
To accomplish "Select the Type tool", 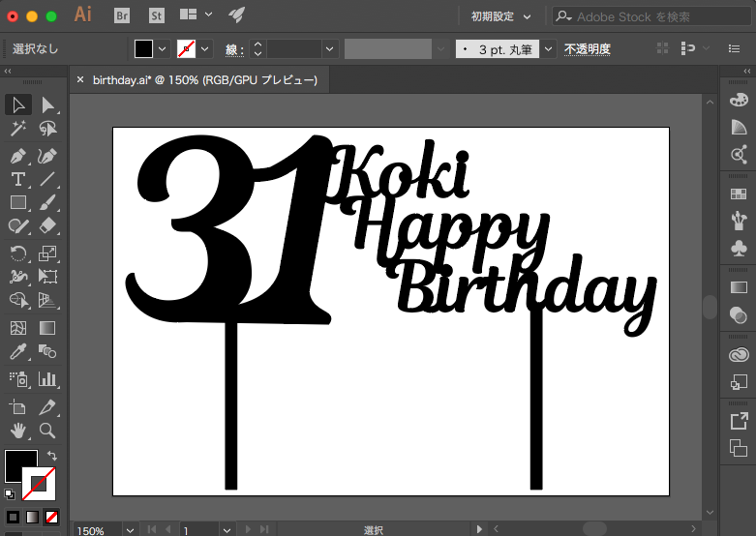I will pos(18,179).
